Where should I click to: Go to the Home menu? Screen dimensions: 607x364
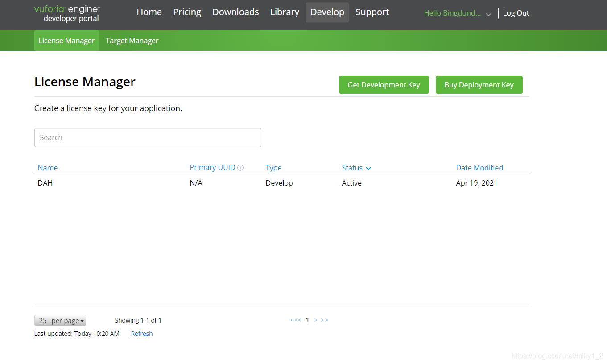coord(149,12)
